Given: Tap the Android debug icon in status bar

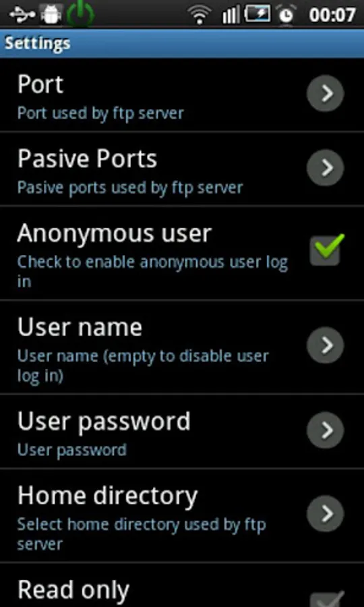Looking at the screenshot, I should coord(51,15).
